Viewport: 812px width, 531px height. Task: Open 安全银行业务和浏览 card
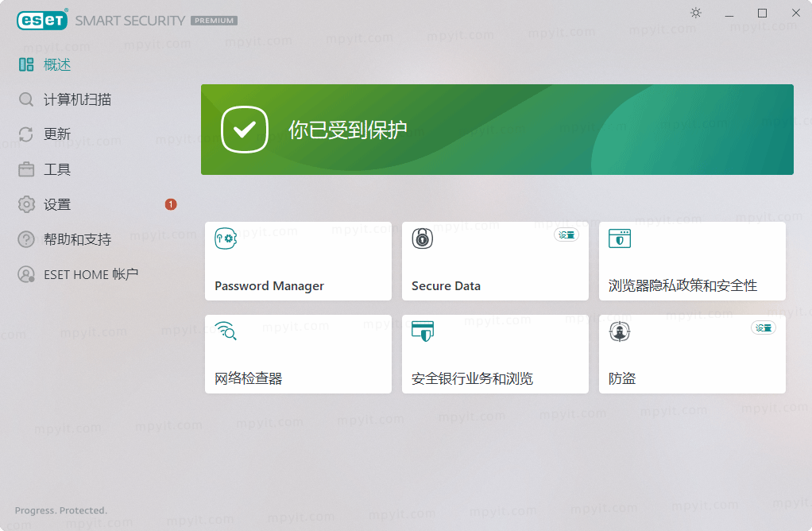coord(495,354)
